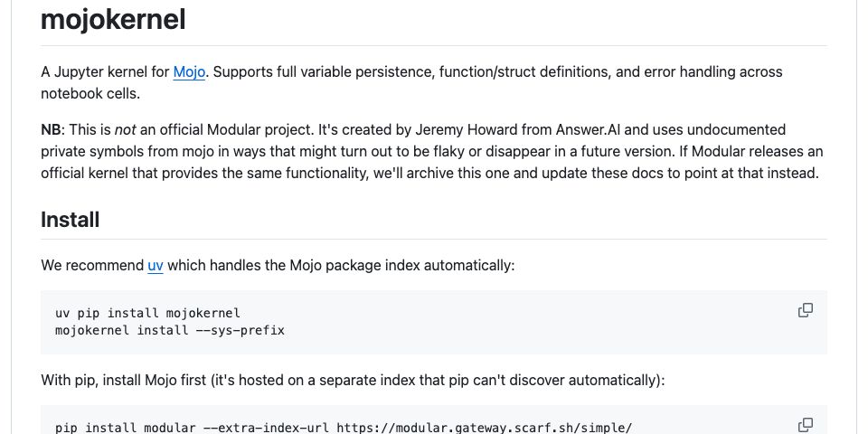The image size is (868, 434).
Task: Copy the pip install modular code block
Action: (x=805, y=424)
